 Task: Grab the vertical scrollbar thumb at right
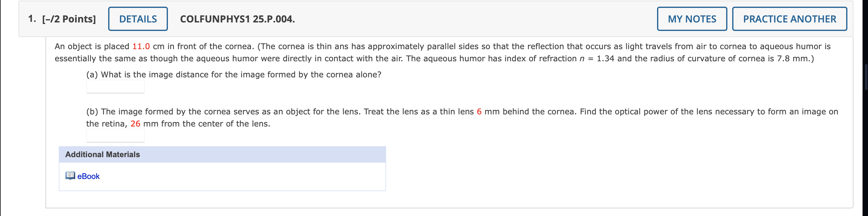866,77
